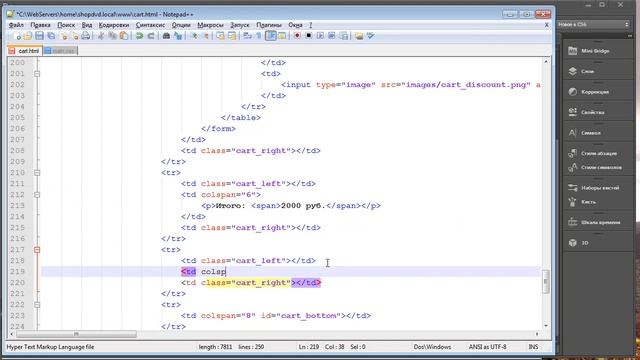The image size is (640, 360).
Task: Collapse fold marker at line 222
Action: pos(37,305)
